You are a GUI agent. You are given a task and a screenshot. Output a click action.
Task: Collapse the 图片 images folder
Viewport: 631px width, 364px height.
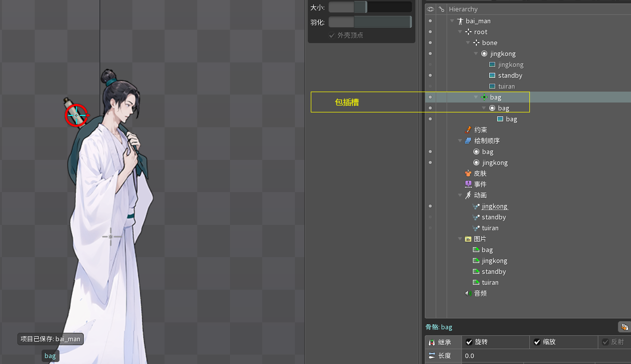coord(460,239)
